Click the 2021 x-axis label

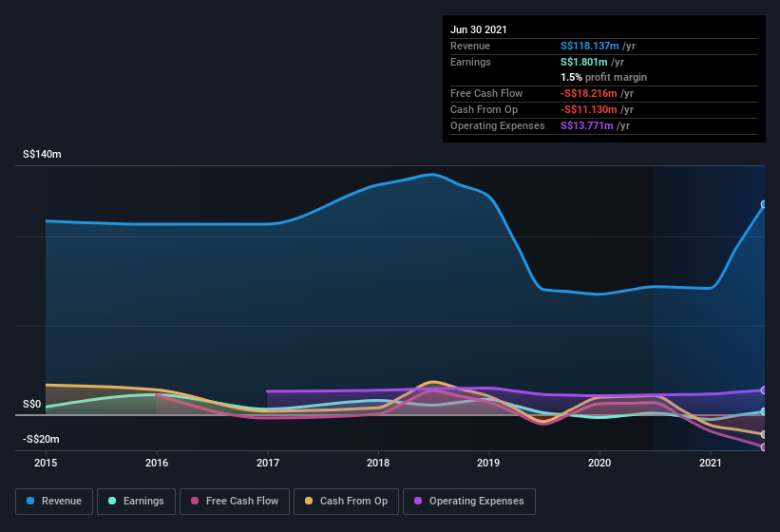711,463
